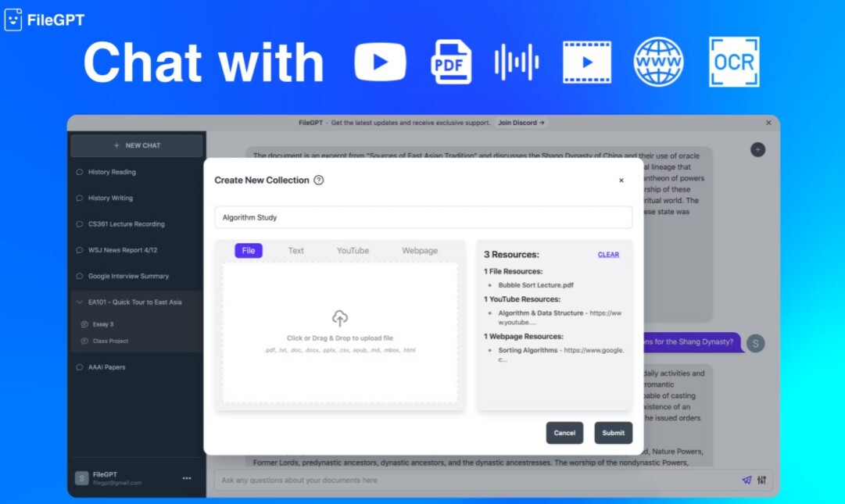Screen dimensions: 845x504
Task: Click the drag and drop upload area
Action: tap(339, 332)
